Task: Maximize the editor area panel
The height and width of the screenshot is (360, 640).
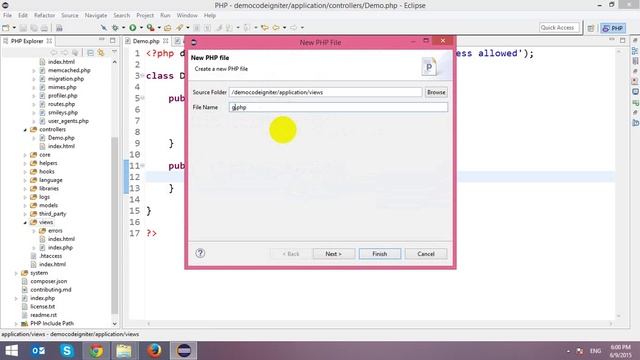Action: click(622, 40)
